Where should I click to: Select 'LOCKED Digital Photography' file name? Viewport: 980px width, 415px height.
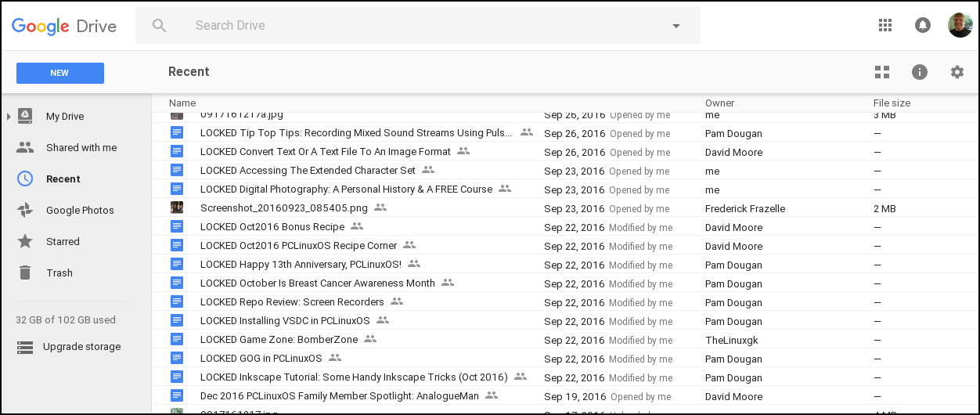tap(346, 189)
